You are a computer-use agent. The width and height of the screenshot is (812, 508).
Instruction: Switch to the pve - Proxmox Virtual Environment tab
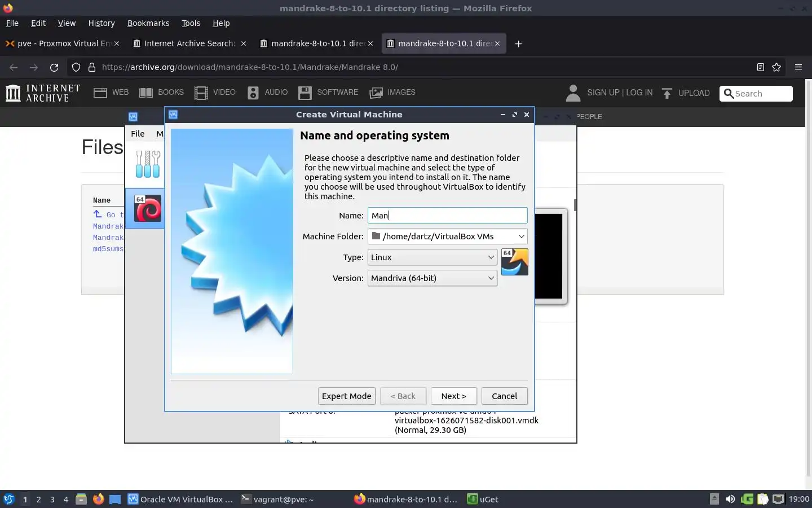point(62,43)
